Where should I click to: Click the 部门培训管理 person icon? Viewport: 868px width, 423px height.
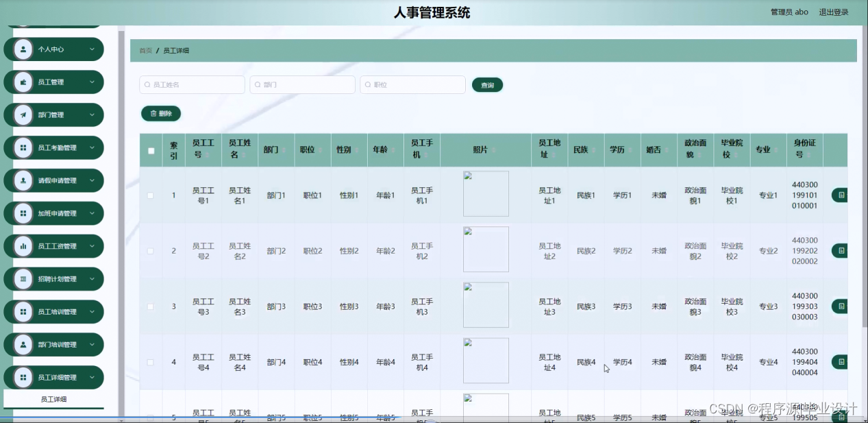pos(23,345)
